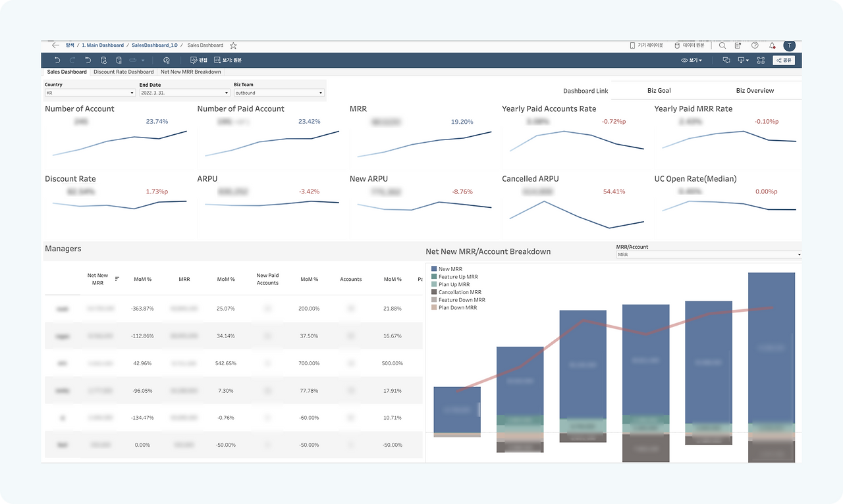
Task: Switch to Discount Rate Dashboard tab
Action: click(x=124, y=72)
